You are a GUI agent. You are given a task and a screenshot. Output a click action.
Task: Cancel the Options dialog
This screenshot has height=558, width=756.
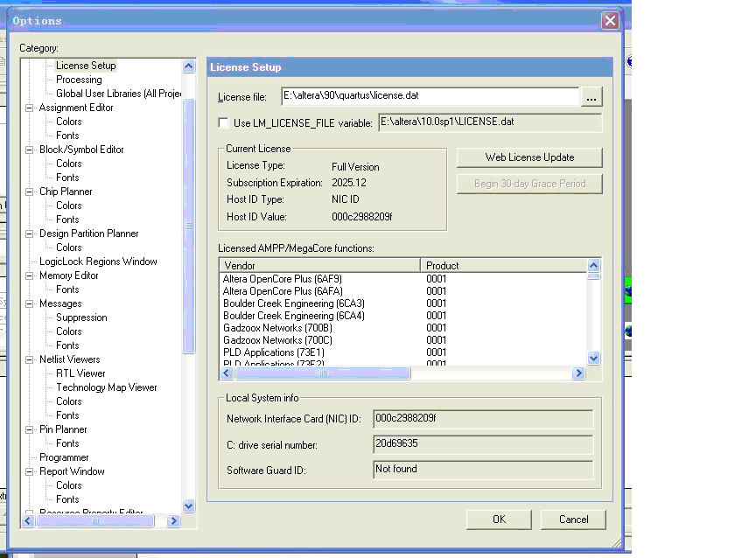(573, 520)
